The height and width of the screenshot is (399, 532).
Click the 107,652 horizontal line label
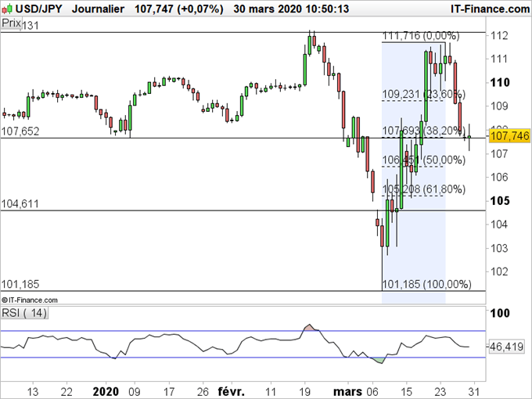click(x=20, y=131)
